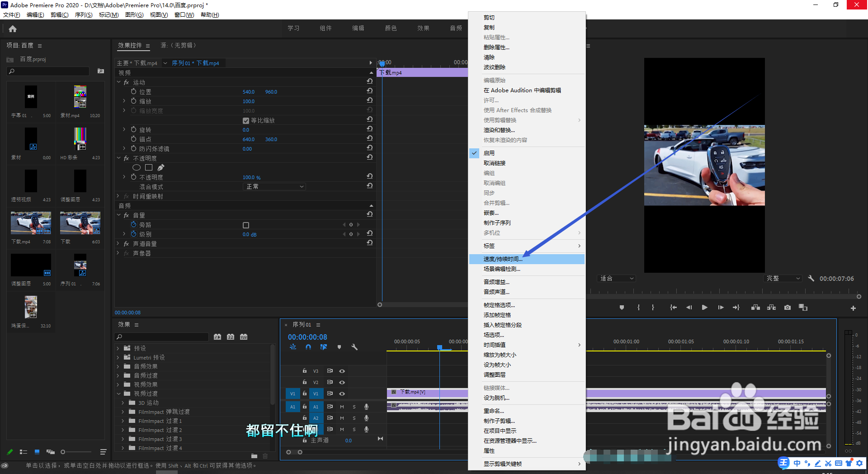The image size is (868, 474).
Task: Switch to the 效果 workspace tab
Action: tap(423, 28)
